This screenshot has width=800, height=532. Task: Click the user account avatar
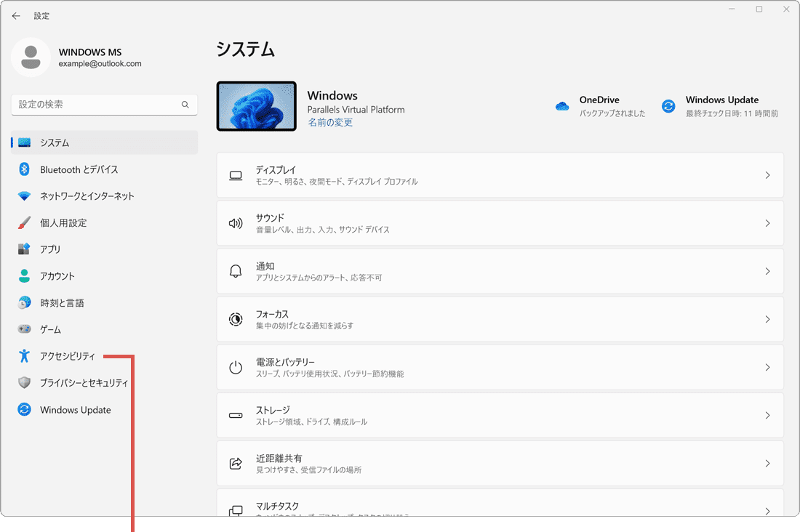(x=31, y=57)
